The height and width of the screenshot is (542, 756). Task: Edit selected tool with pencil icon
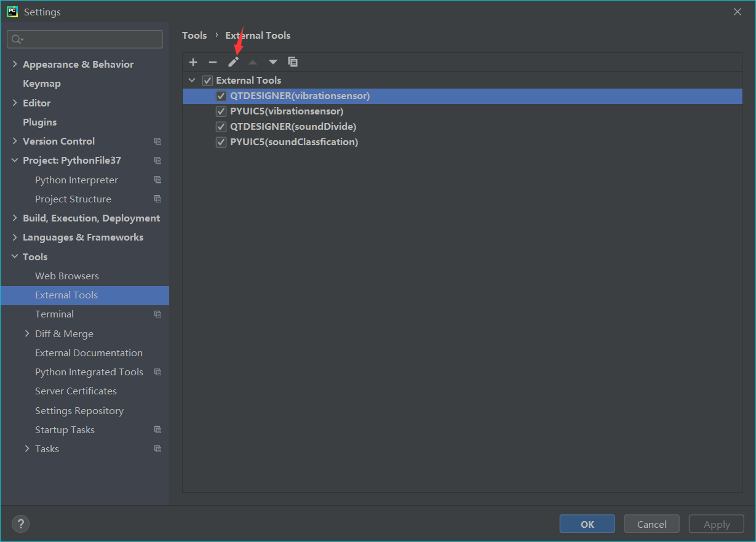point(233,62)
